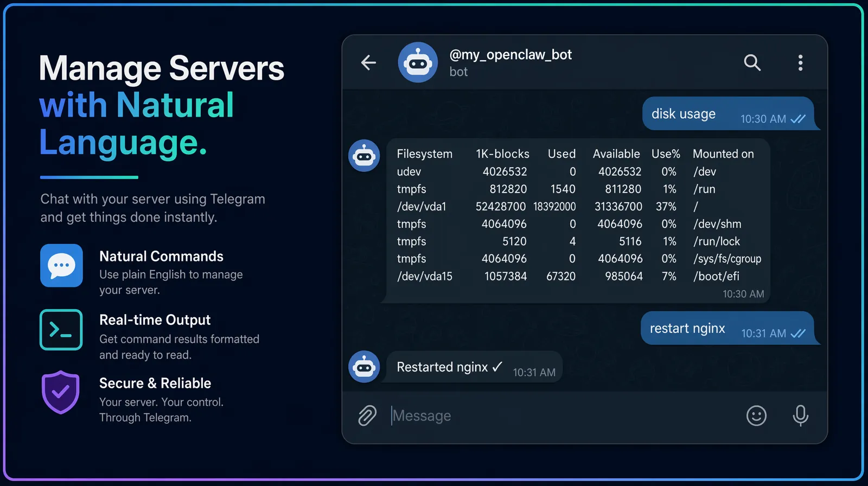Screen dimensions: 868x486
Task: Click the Secure & Reliable heading
Action: coord(155,383)
